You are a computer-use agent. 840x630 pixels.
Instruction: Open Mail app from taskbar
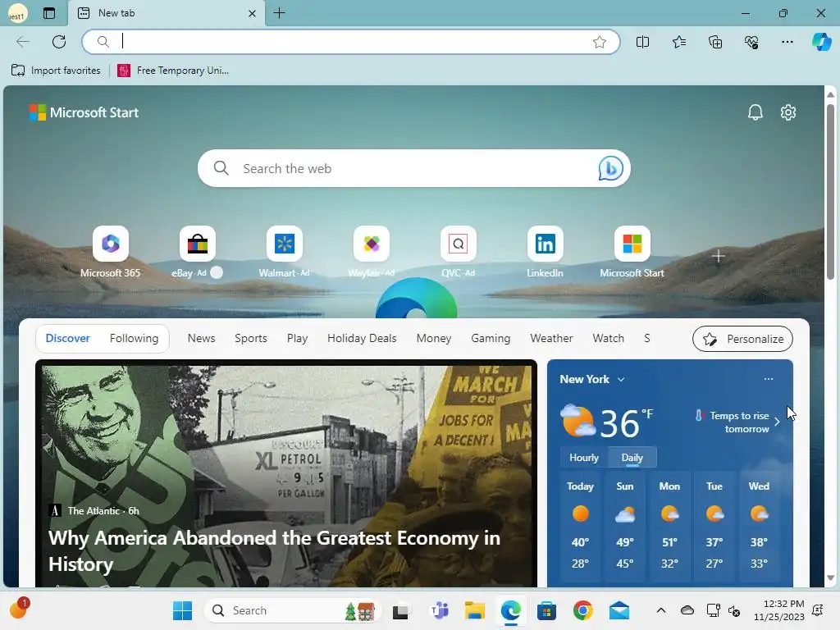(619, 610)
